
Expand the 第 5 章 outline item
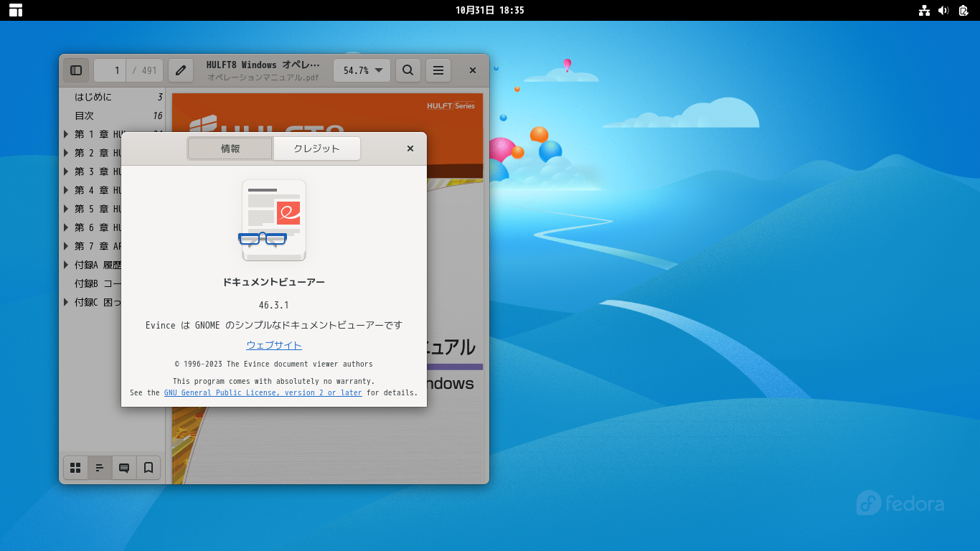click(x=66, y=209)
